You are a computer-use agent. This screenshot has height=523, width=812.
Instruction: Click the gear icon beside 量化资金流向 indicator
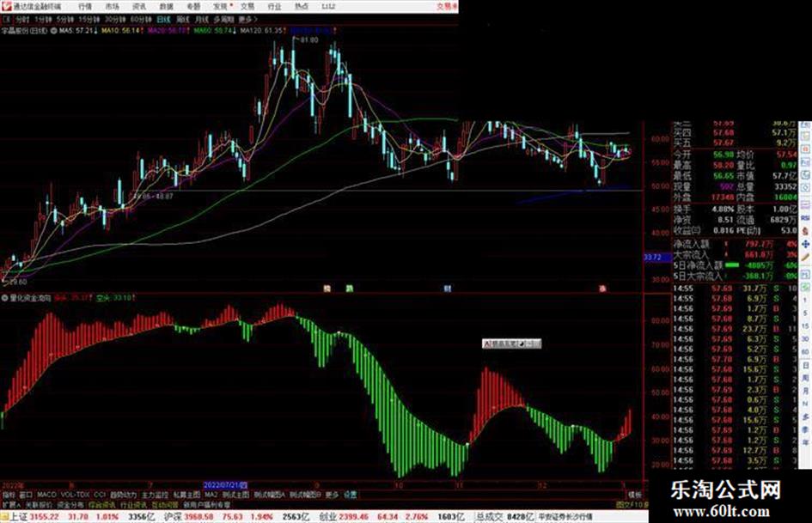tap(4, 298)
